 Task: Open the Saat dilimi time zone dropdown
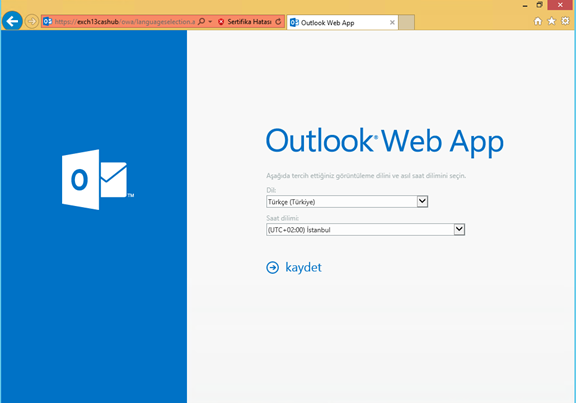click(x=366, y=230)
